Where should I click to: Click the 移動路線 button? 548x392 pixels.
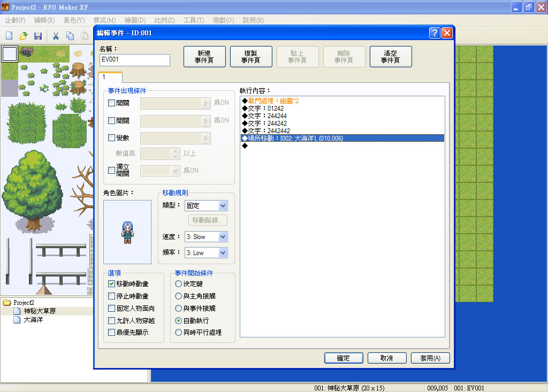pyautogui.click(x=208, y=220)
